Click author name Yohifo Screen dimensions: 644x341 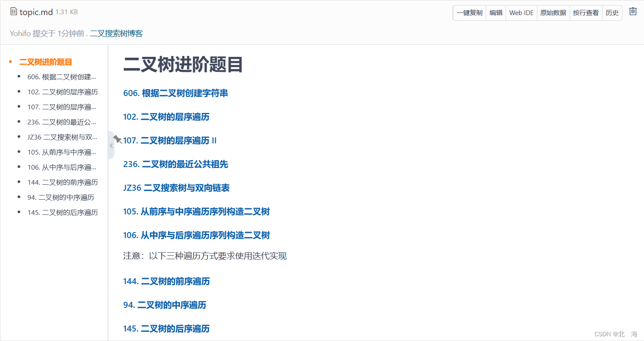tap(20, 34)
